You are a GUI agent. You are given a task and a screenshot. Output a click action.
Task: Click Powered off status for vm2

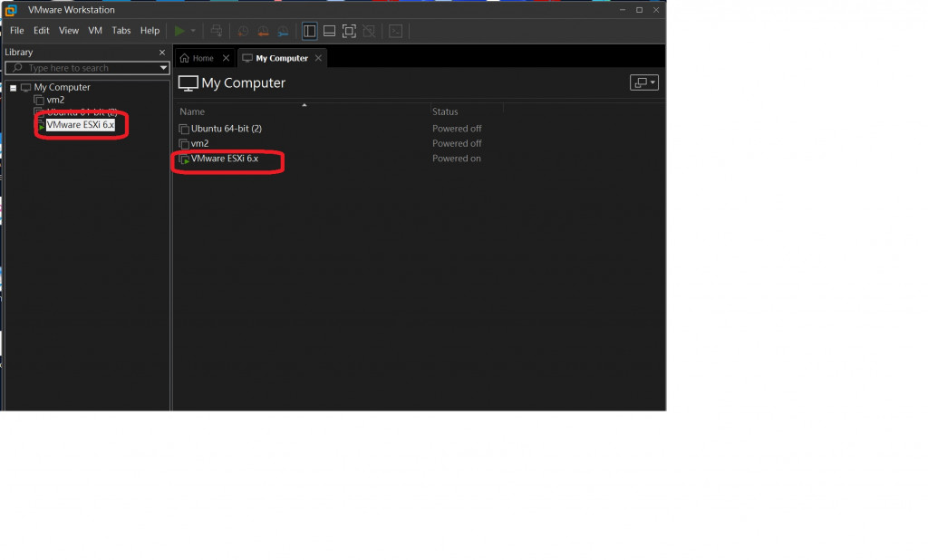coord(457,143)
